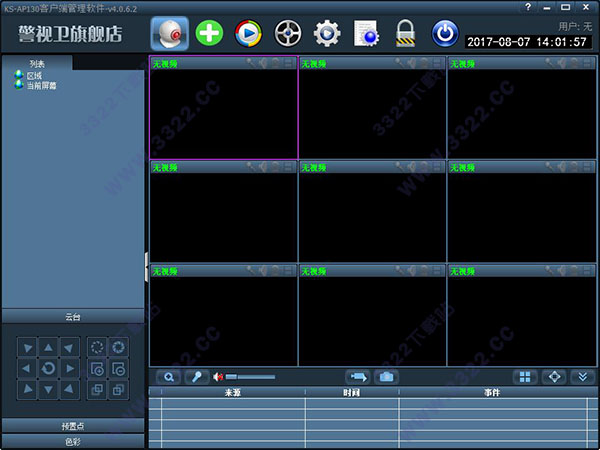Toggle record in first video pane header
The height and width of the screenshot is (450, 600).
click(275, 63)
